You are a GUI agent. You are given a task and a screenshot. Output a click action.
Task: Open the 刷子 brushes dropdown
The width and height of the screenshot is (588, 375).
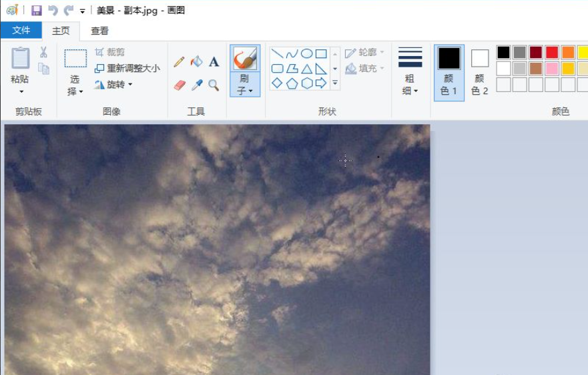[x=245, y=87]
